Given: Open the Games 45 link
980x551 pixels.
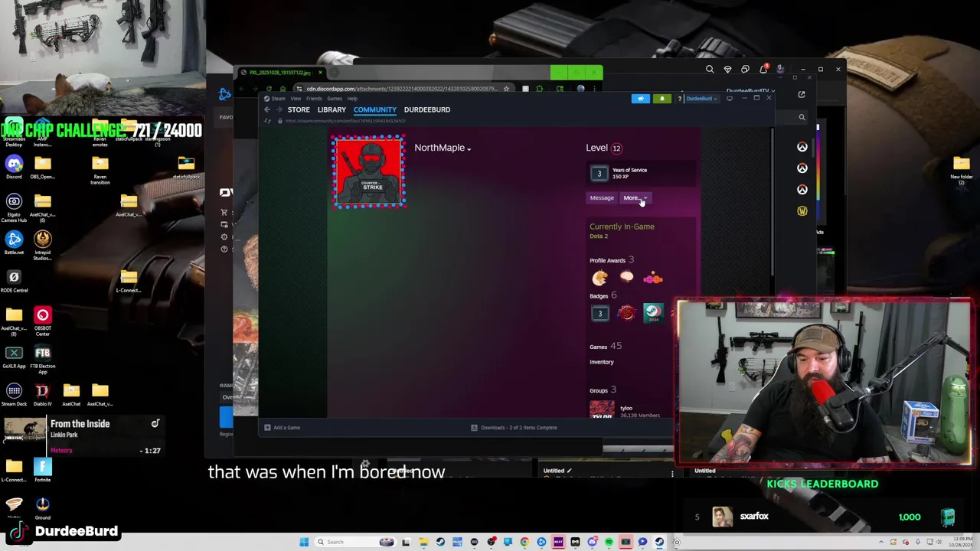Looking at the screenshot, I should point(605,347).
